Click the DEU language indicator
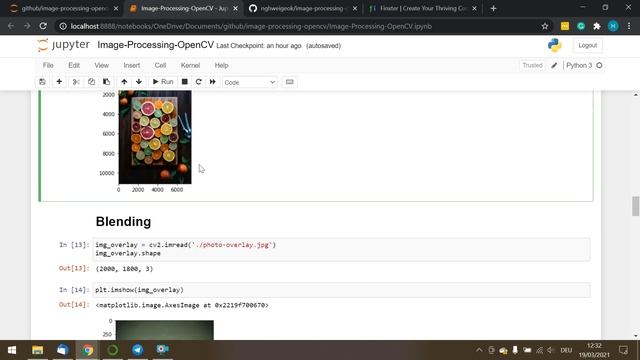640x360 pixels. (x=566, y=350)
